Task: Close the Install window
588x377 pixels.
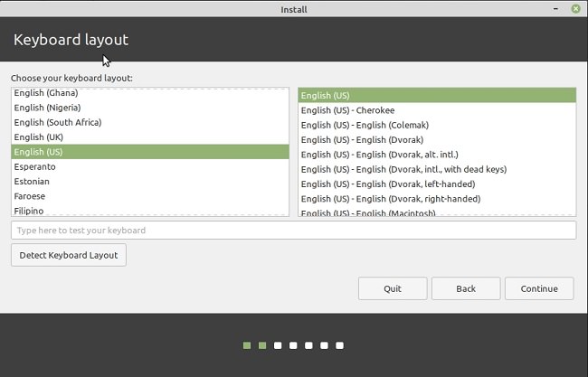Action: point(575,9)
